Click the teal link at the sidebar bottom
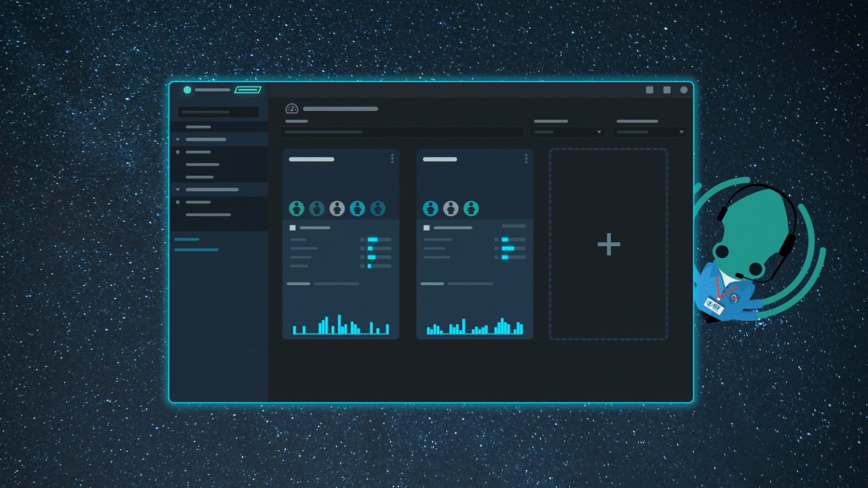The width and height of the screenshot is (868, 488). click(196, 249)
